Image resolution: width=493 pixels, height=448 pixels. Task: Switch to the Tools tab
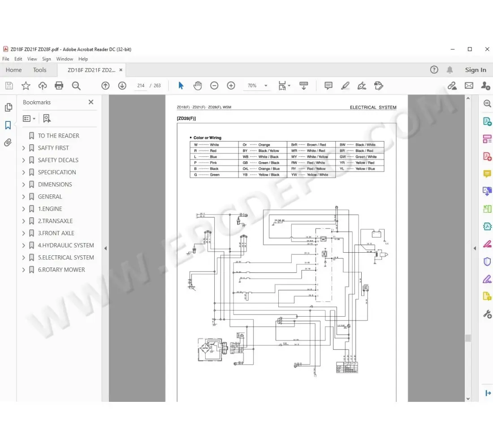click(40, 70)
